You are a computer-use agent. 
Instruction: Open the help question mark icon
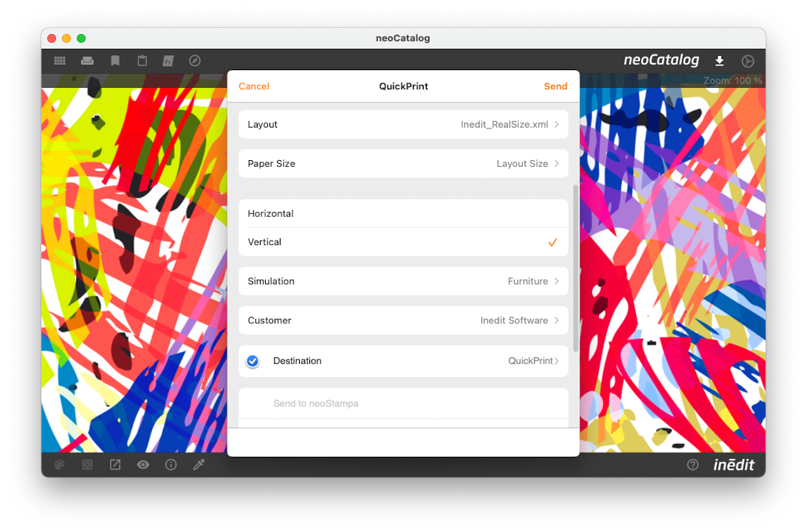[x=693, y=465]
